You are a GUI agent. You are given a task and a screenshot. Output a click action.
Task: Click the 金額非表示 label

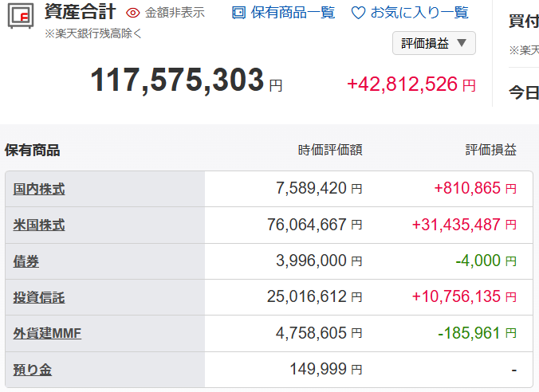175,13
